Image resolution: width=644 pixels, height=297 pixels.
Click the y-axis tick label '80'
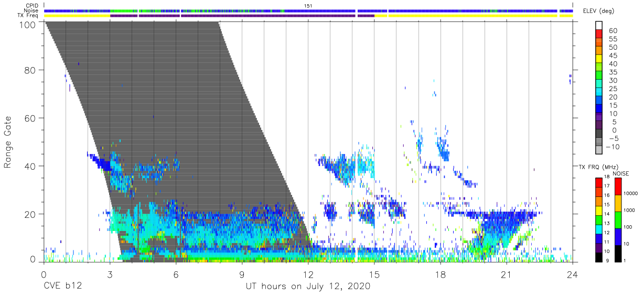tap(30, 70)
